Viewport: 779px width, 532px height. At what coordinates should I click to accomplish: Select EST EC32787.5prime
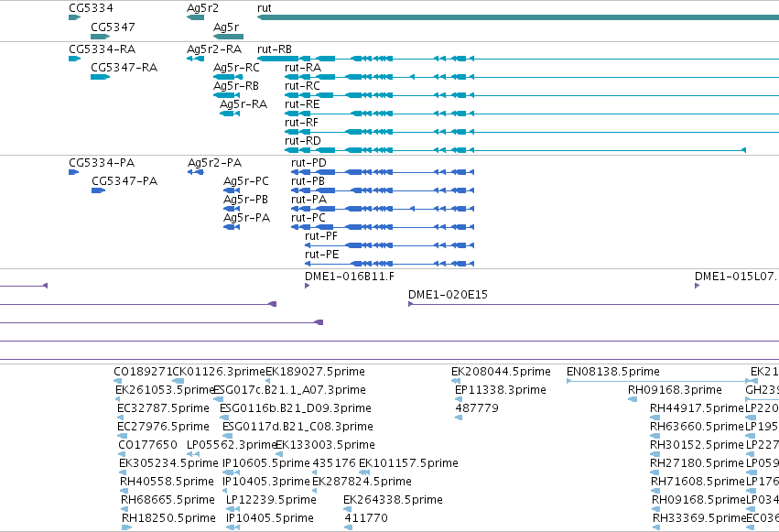click(x=164, y=408)
